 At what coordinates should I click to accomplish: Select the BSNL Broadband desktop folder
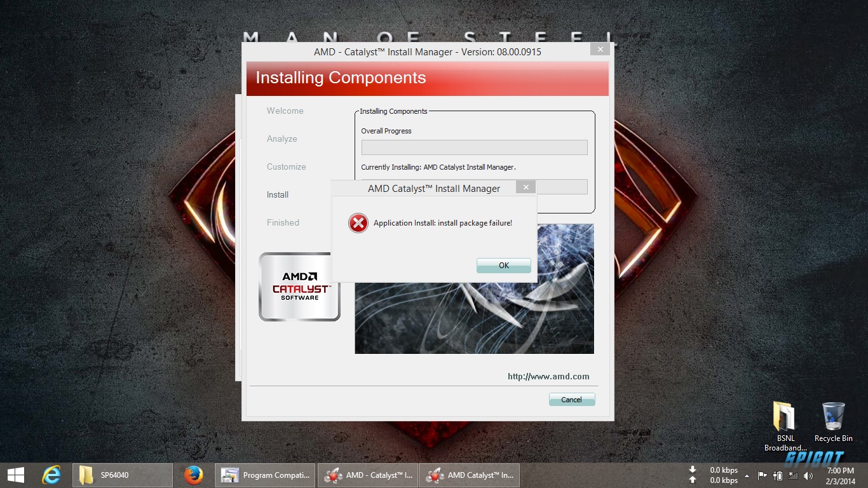(x=785, y=426)
